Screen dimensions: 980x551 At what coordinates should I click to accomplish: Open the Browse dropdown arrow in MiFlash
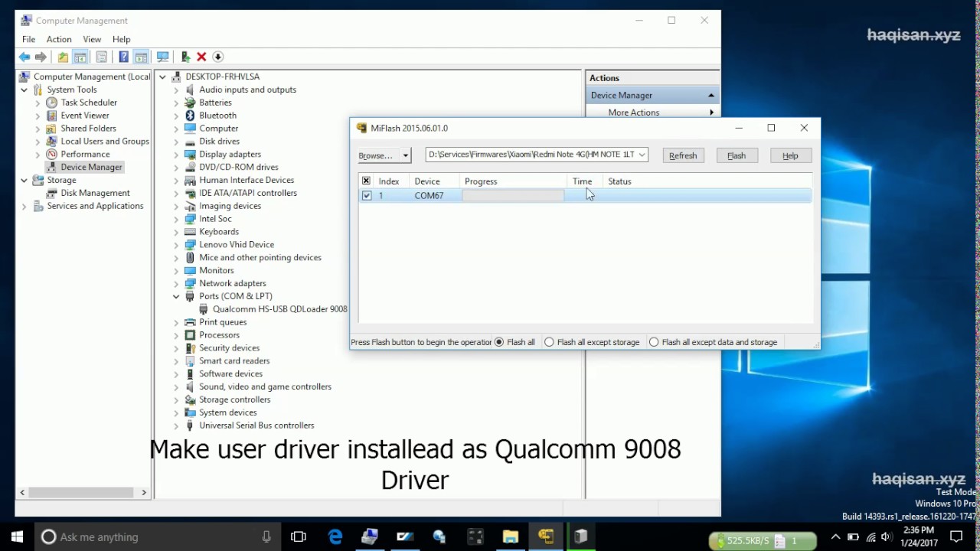click(x=406, y=155)
